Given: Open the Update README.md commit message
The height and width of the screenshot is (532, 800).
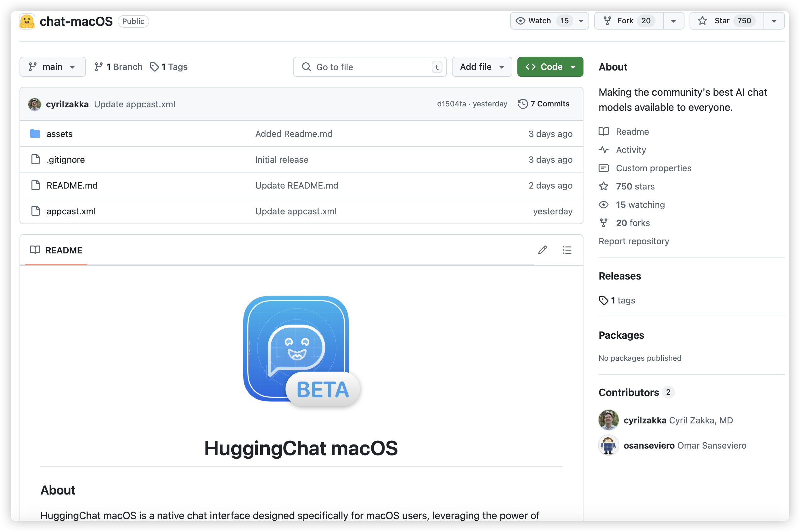Looking at the screenshot, I should click(297, 185).
